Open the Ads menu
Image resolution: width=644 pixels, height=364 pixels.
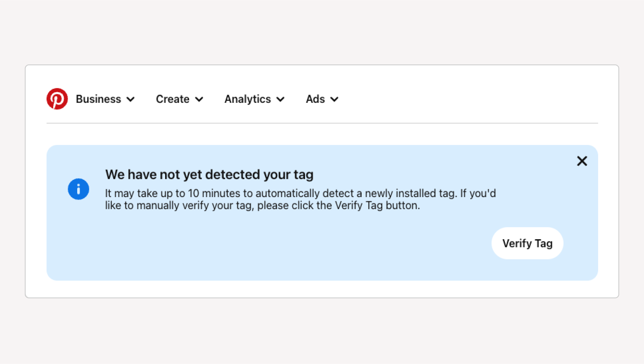point(322,99)
